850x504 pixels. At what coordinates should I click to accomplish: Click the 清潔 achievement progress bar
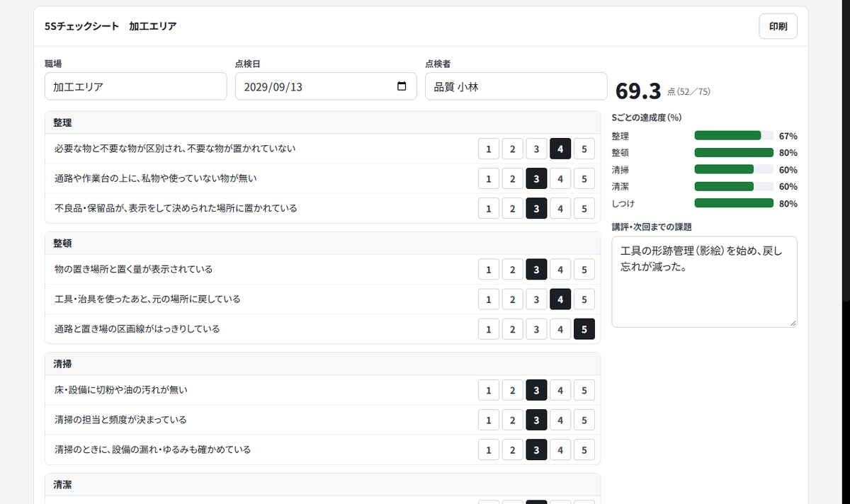734,186
